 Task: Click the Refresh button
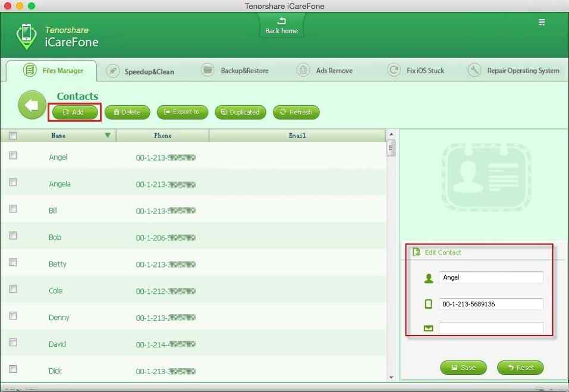tap(296, 112)
